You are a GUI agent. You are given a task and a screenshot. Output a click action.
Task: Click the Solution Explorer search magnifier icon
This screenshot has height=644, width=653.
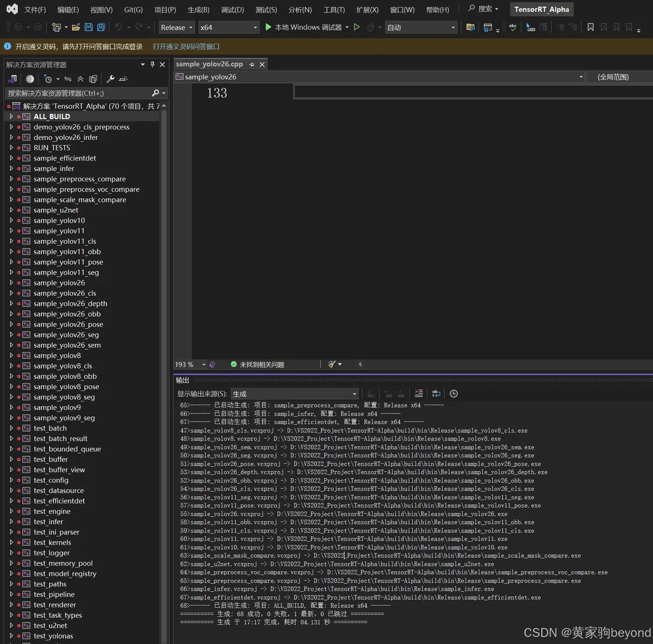(156, 93)
